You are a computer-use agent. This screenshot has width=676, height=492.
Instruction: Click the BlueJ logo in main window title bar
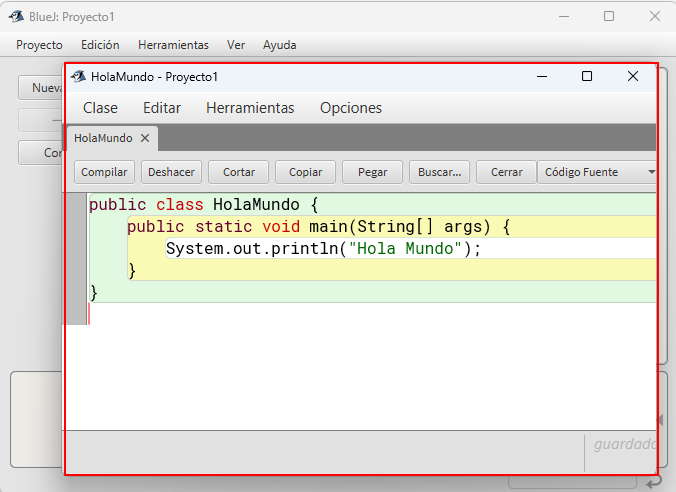click(16, 17)
